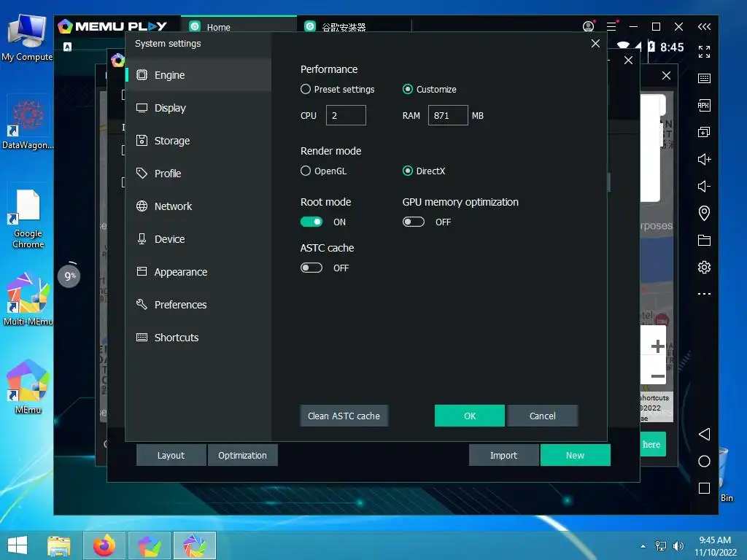
Task: Click the APK install icon
Action: pyautogui.click(x=704, y=105)
